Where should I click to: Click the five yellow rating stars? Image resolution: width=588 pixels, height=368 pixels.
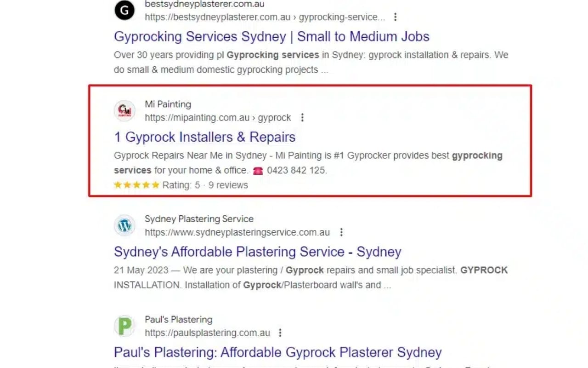pyautogui.click(x=136, y=185)
